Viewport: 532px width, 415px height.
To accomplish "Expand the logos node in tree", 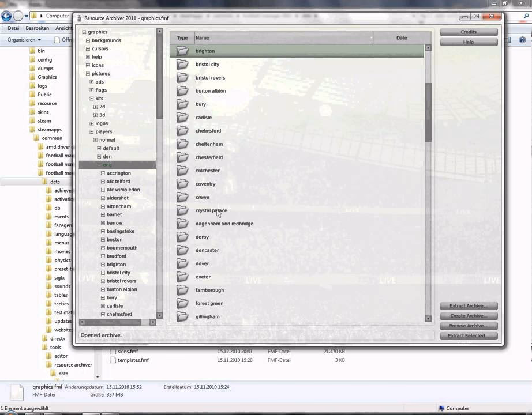I will [x=92, y=123].
